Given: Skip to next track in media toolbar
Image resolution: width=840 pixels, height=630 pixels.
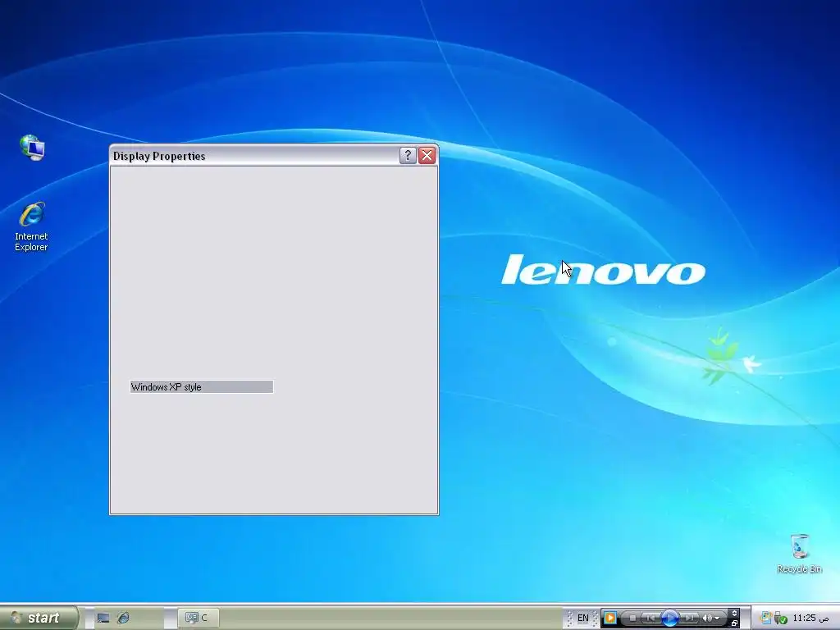Looking at the screenshot, I should point(688,619).
